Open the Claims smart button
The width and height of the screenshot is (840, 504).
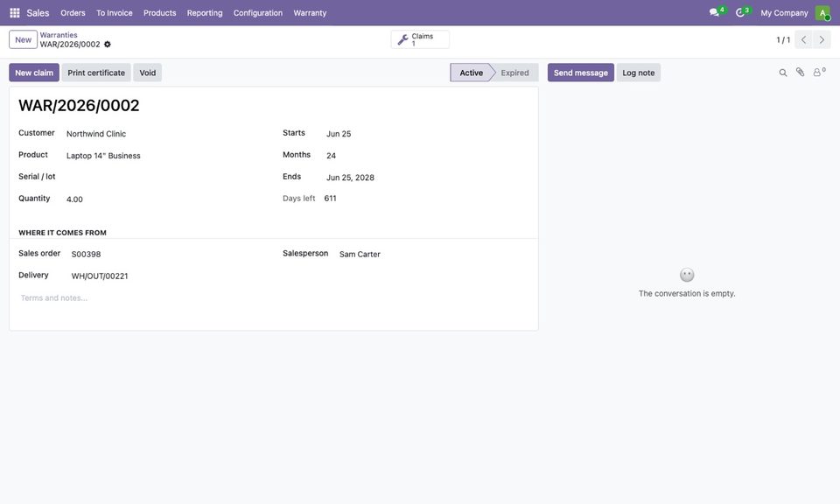420,39
